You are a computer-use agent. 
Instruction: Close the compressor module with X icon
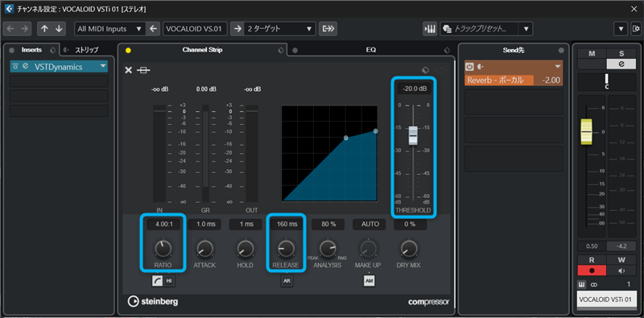129,70
